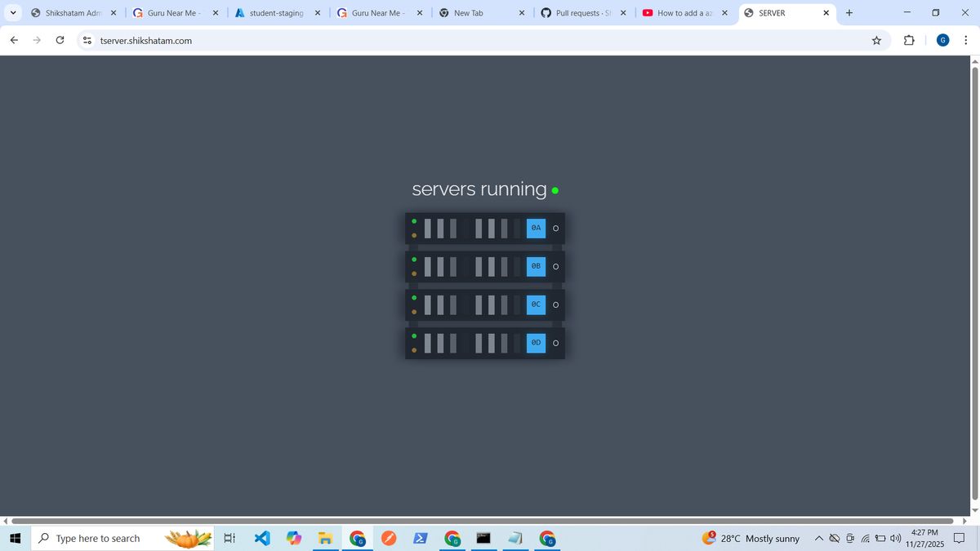Click the 0C server badge
Screen dimensions: 980x551
pos(535,304)
